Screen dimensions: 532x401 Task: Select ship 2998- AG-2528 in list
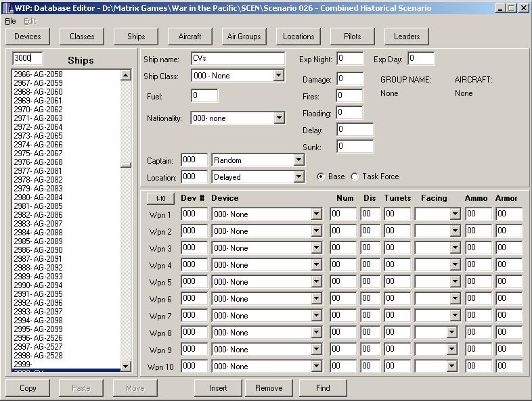(66, 355)
